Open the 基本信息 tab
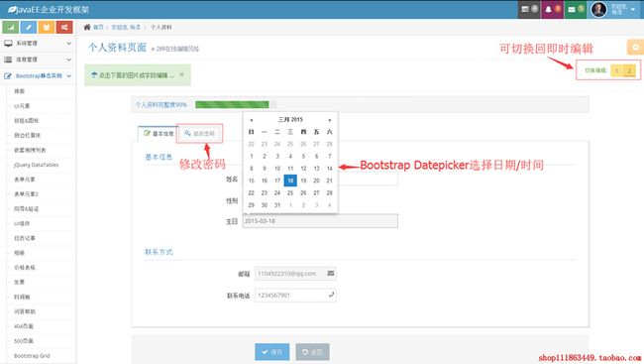The height and width of the screenshot is (364, 644). coord(159,134)
